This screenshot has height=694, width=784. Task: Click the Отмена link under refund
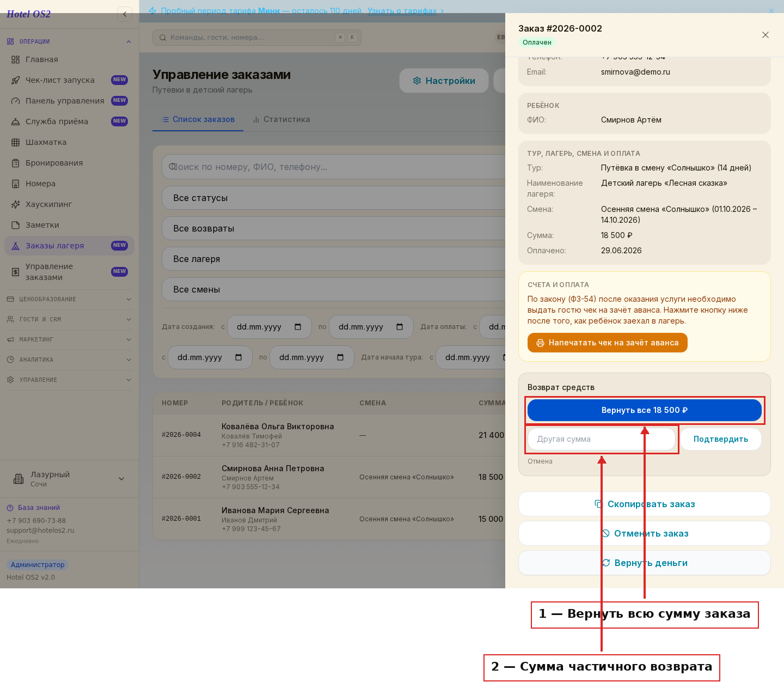540,461
